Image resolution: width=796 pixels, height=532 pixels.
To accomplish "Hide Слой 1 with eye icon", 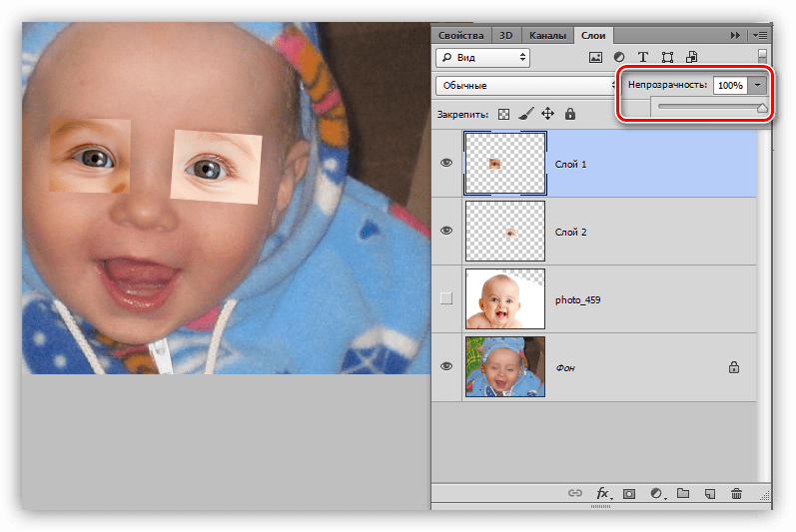I will (446, 163).
